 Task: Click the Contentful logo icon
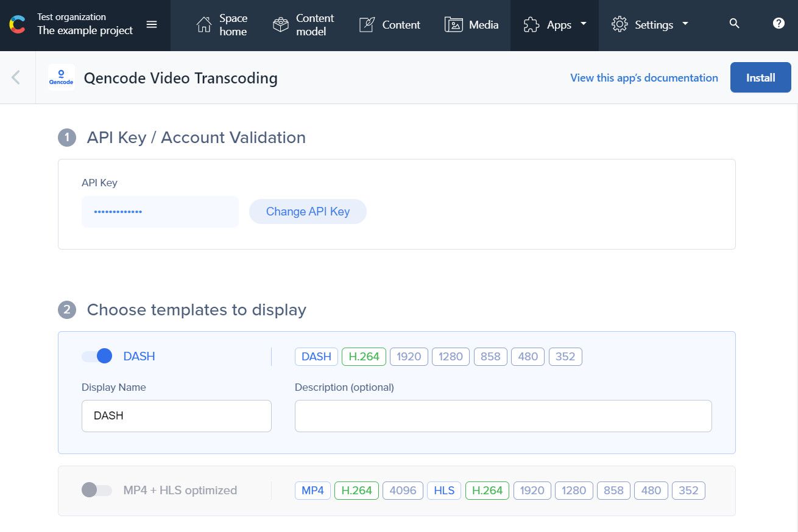click(18, 25)
